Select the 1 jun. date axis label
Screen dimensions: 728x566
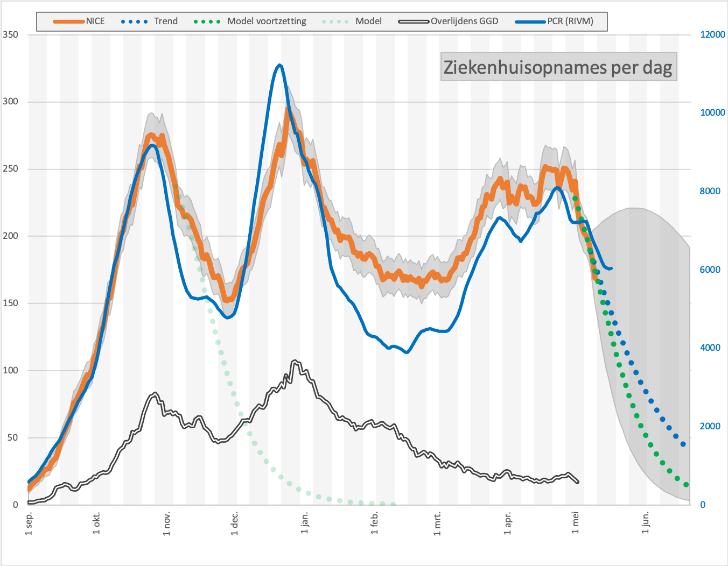[x=645, y=523]
